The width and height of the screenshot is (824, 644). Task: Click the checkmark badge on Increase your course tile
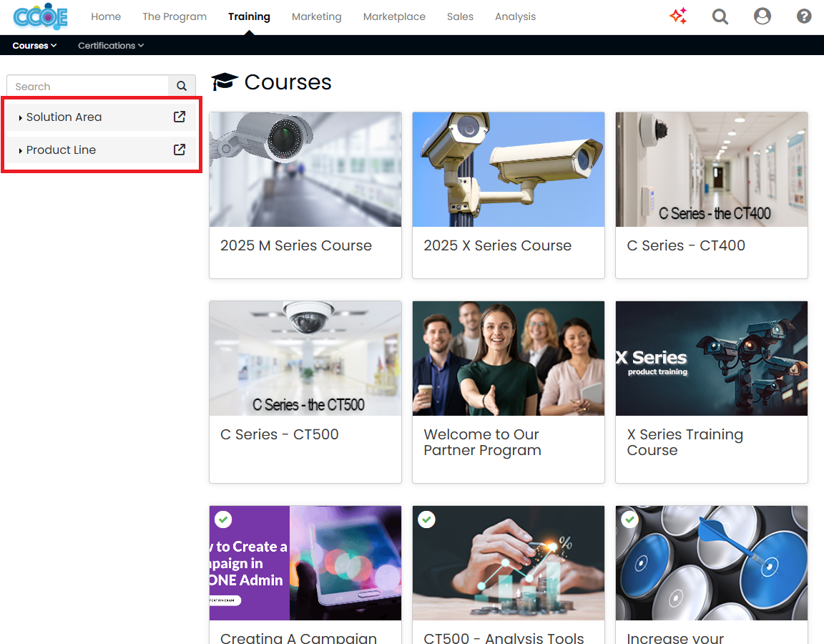click(629, 519)
